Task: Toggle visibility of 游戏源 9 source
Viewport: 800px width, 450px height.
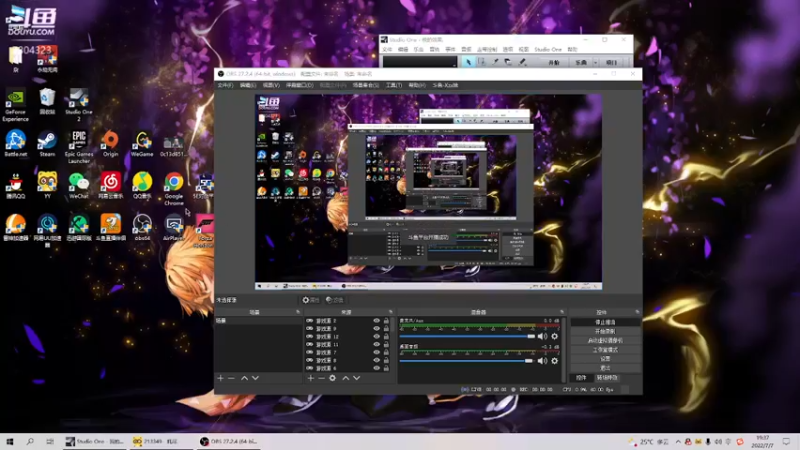Action: [x=377, y=329]
